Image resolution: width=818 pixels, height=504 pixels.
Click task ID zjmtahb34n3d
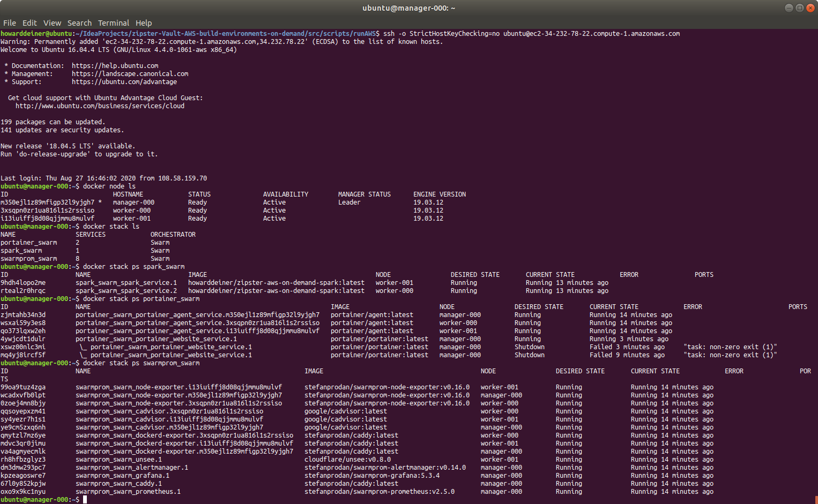[x=23, y=315]
